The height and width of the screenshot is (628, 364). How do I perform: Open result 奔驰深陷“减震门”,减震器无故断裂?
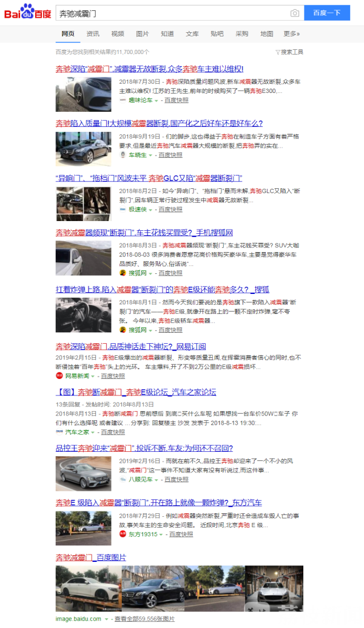coord(149,69)
